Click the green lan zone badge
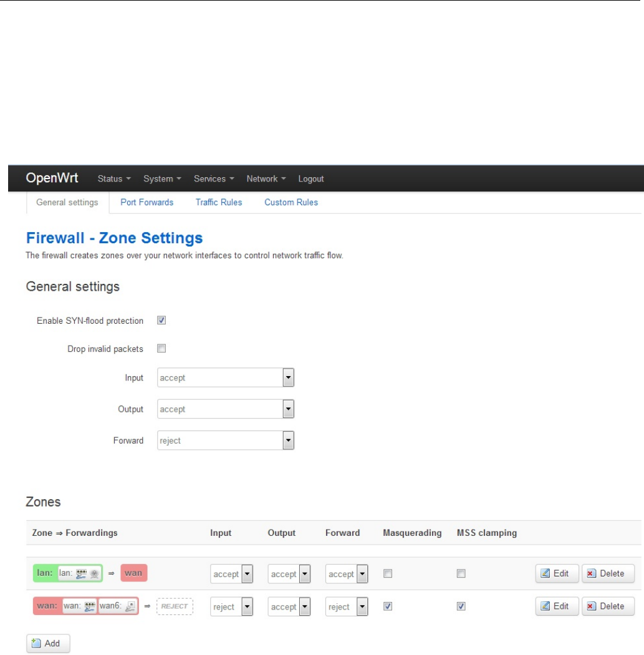644x655 pixels. 67,573
